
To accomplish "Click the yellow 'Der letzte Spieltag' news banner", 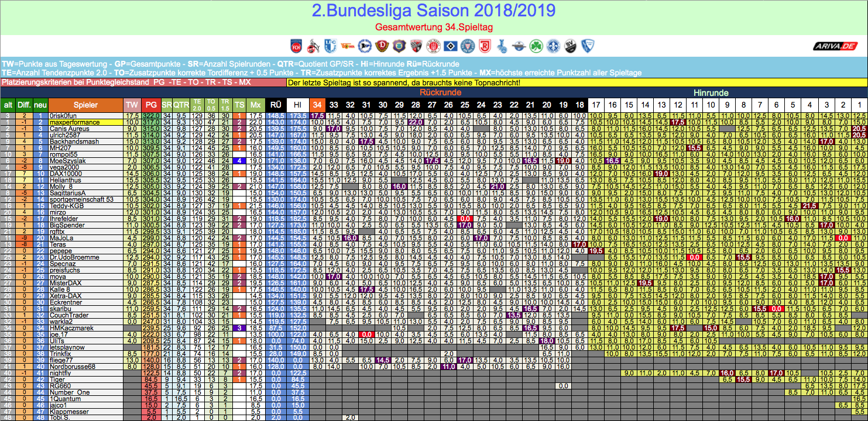I will (577, 82).
